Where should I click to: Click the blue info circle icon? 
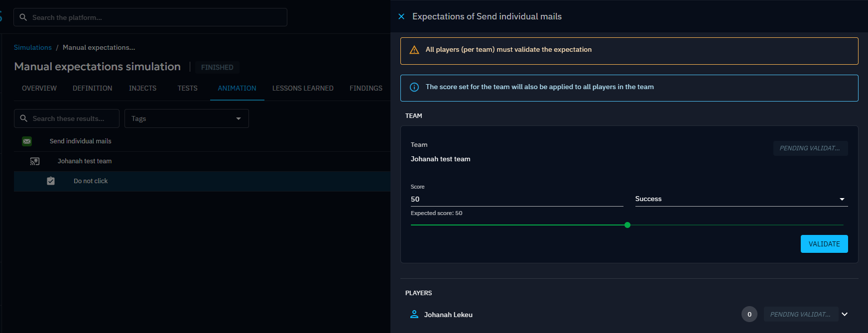pos(414,87)
